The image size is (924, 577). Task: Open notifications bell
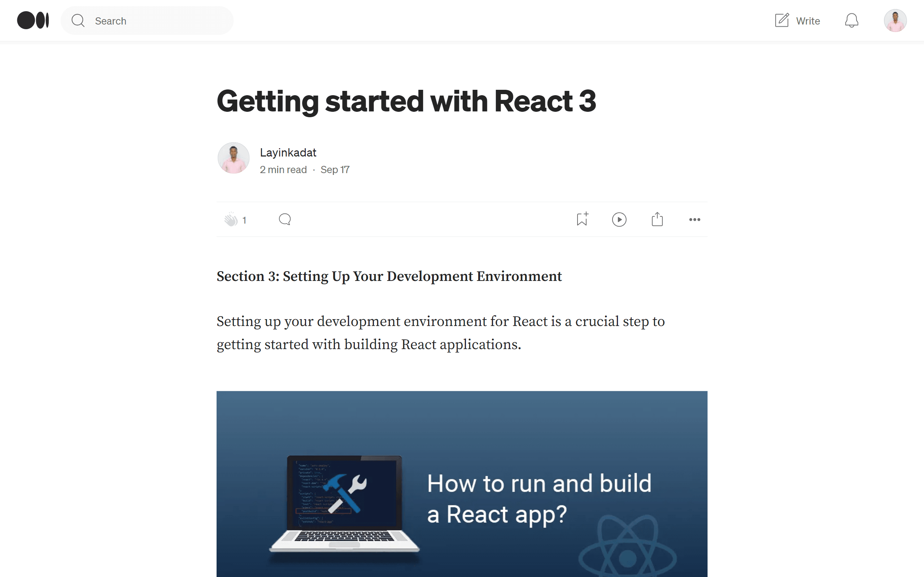tap(851, 21)
